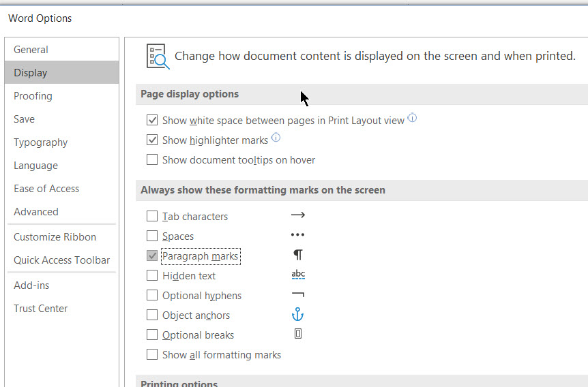Enable Hidden text formatting mark
This screenshot has height=387, width=588.
pos(152,275)
